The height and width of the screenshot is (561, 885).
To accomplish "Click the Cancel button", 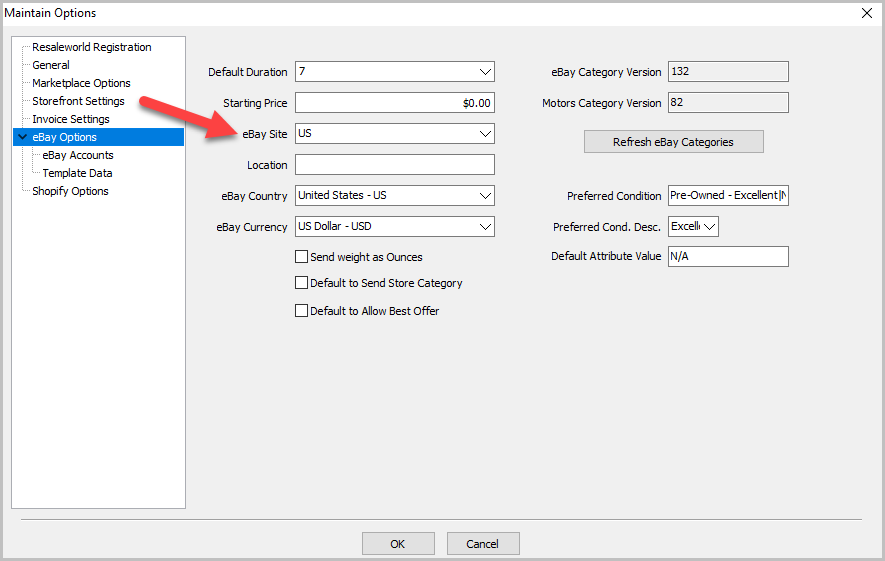I will (483, 544).
